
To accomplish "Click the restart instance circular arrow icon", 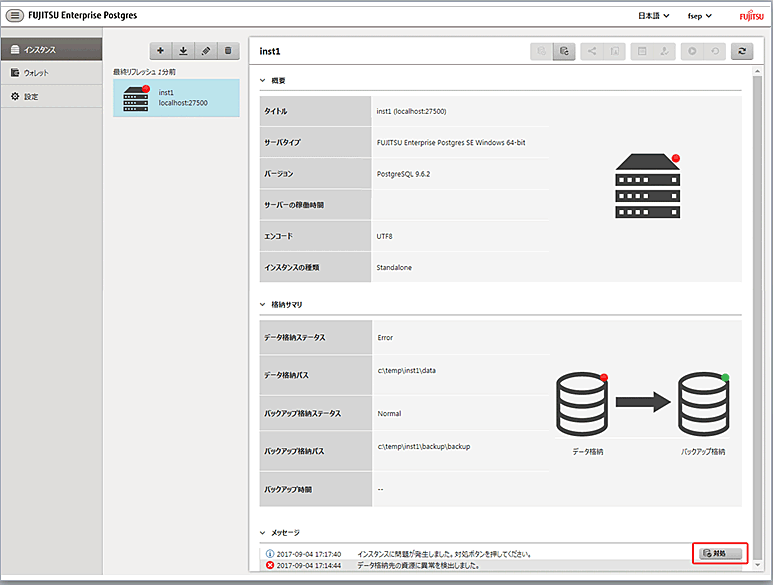I will coord(715,51).
